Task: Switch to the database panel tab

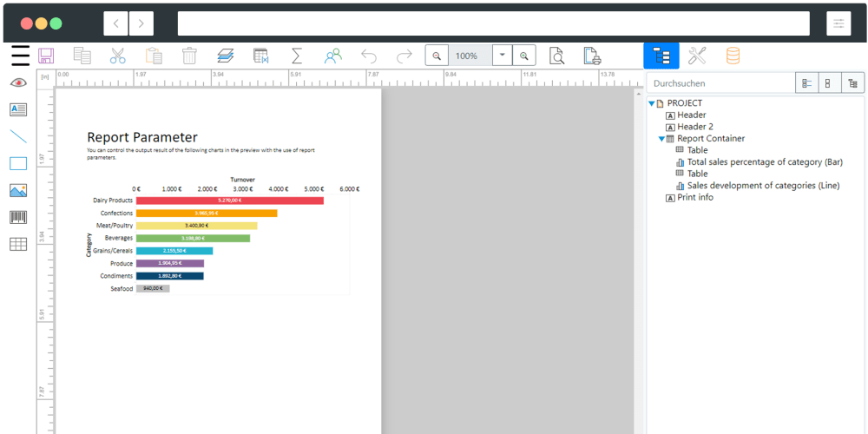Action: (733, 56)
